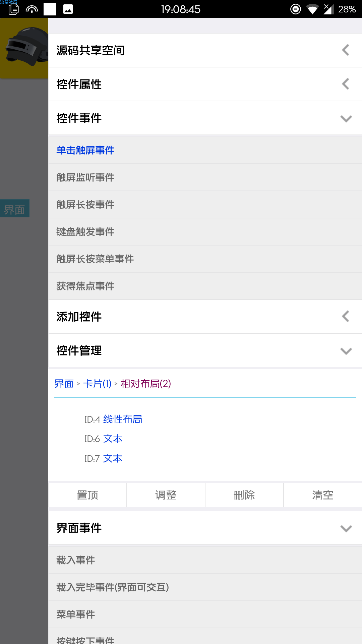
Task: Expand the 添加控件 section chevron
Action: click(x=346, y=316)
